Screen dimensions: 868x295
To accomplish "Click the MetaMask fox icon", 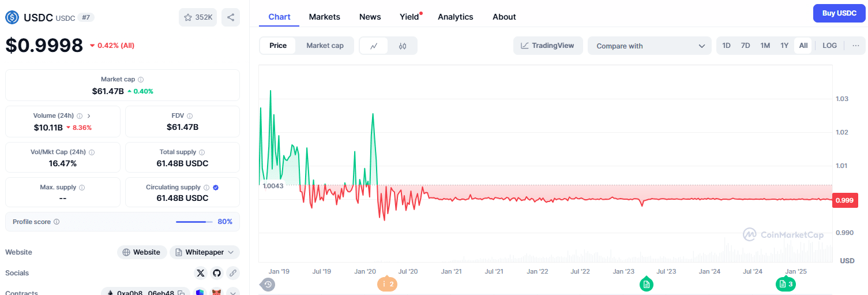I will tap(217, 292).
